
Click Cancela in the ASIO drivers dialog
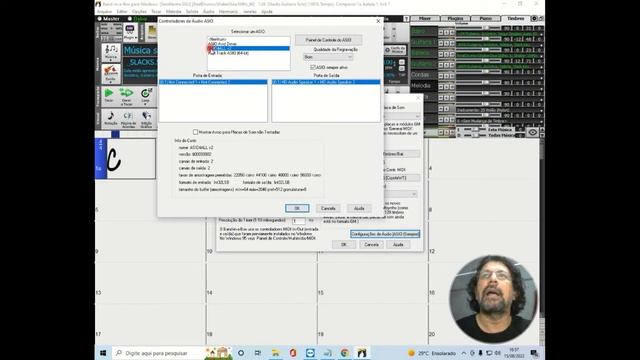pyautogui.click(x=328, y=208)
